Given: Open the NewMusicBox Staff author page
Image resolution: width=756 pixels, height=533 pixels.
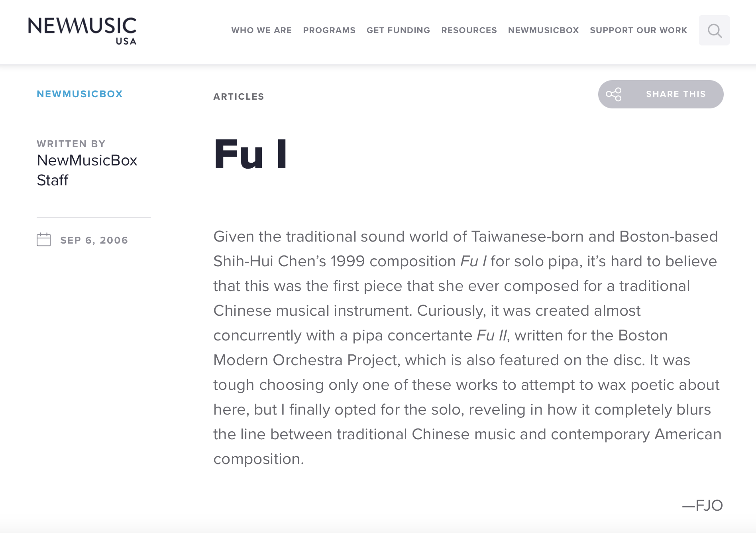Looking at the screenshot, I should (86, 170).
